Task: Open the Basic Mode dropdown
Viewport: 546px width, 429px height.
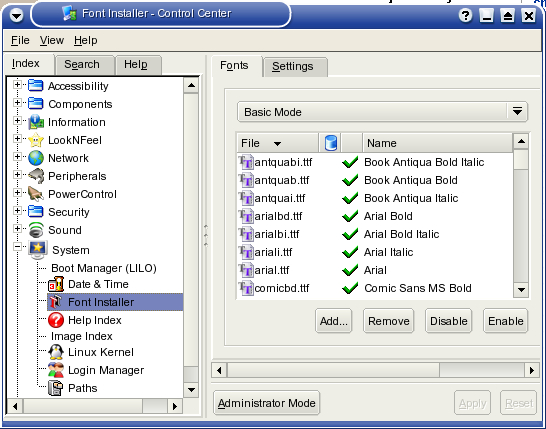Action: click(382, 112)
